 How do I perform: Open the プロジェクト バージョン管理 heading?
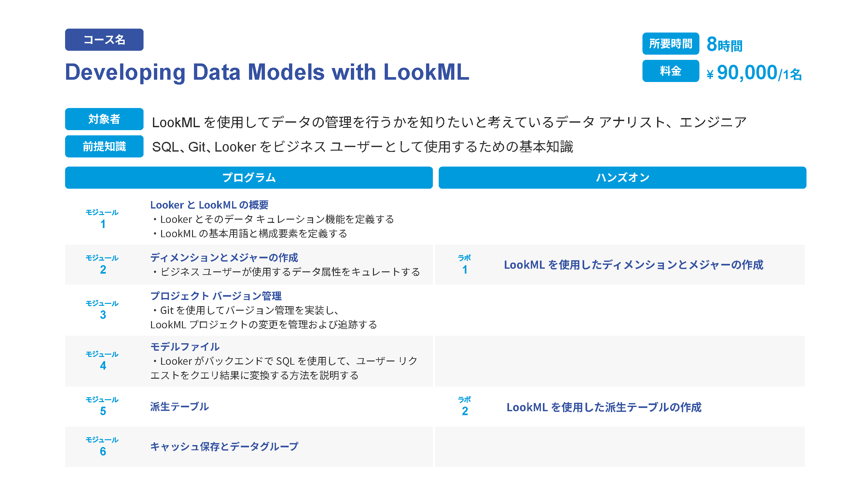216,296
